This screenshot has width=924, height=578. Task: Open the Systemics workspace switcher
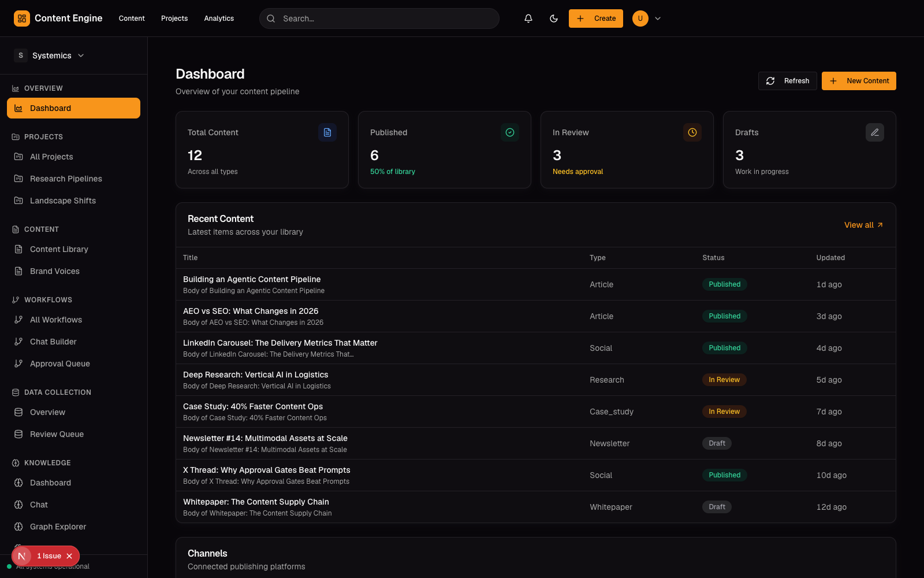(x=50, y=55)
